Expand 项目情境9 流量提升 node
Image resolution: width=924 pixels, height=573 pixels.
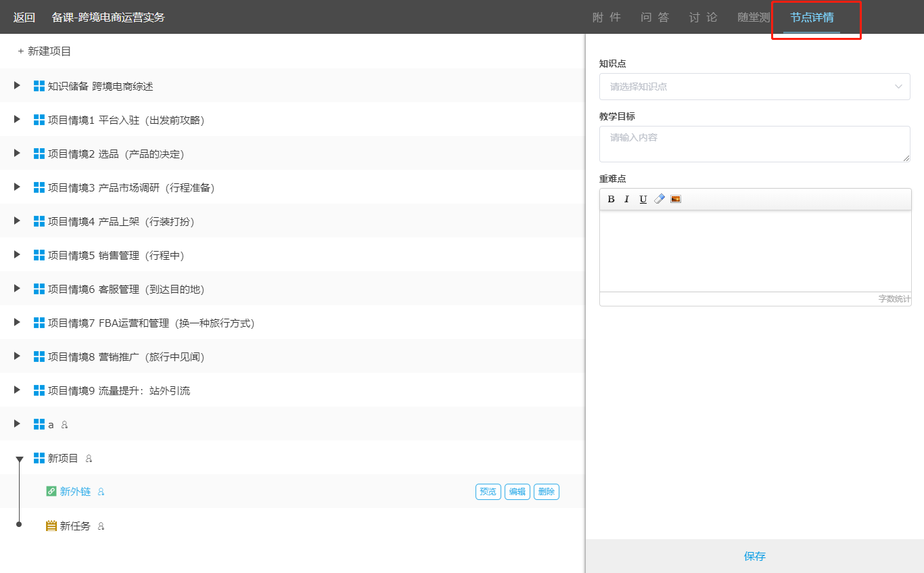[18, 390]
